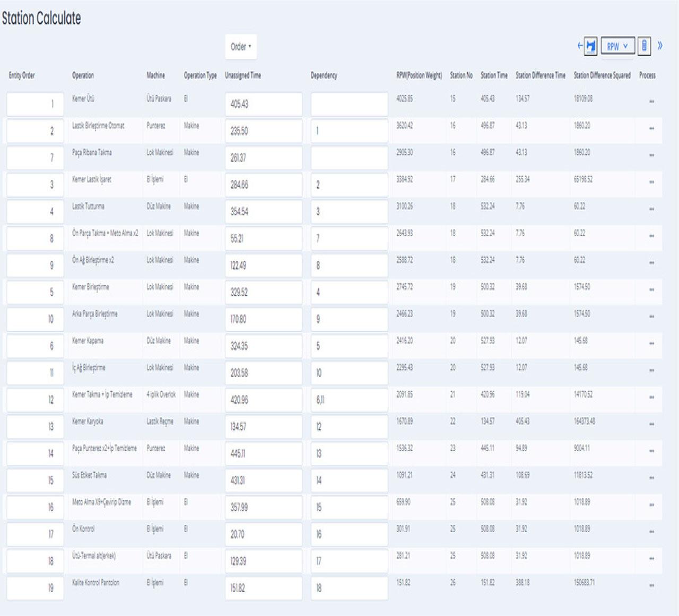679x616 pixels.
Task: Expand the Order dropdown
Action: click(x=241, y=47)
